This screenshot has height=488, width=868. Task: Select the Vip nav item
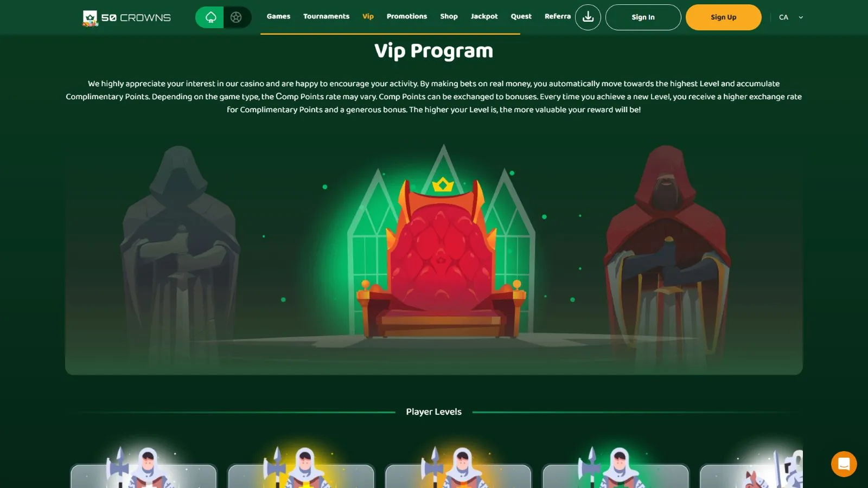click(368, 16)
